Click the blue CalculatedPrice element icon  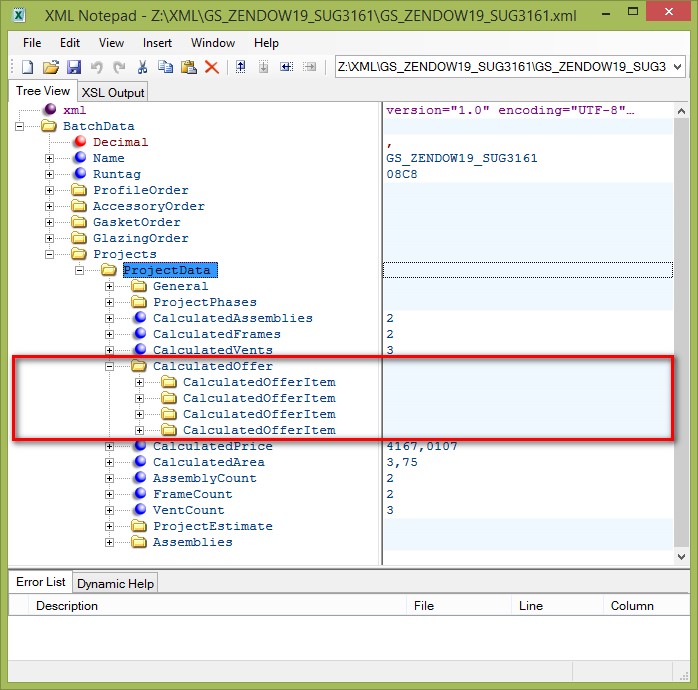coord(140,446)
